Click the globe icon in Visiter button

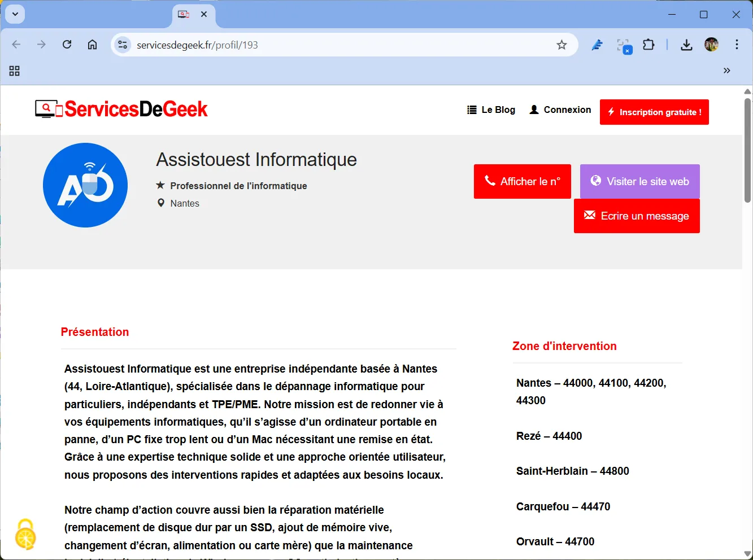tap(596, 181)
